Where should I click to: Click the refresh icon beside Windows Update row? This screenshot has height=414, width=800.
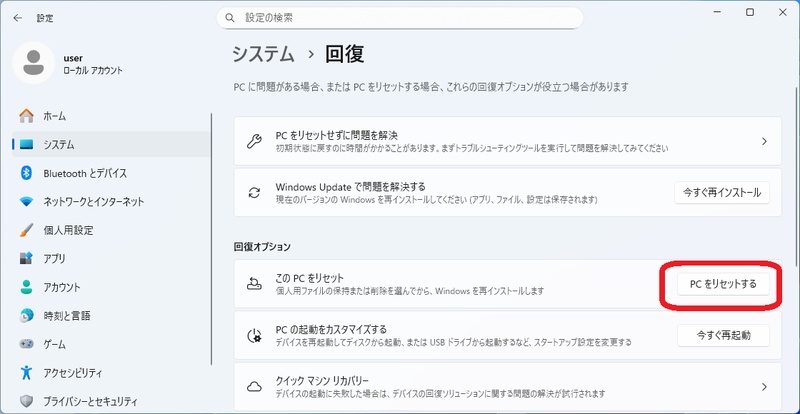[254, 193]
